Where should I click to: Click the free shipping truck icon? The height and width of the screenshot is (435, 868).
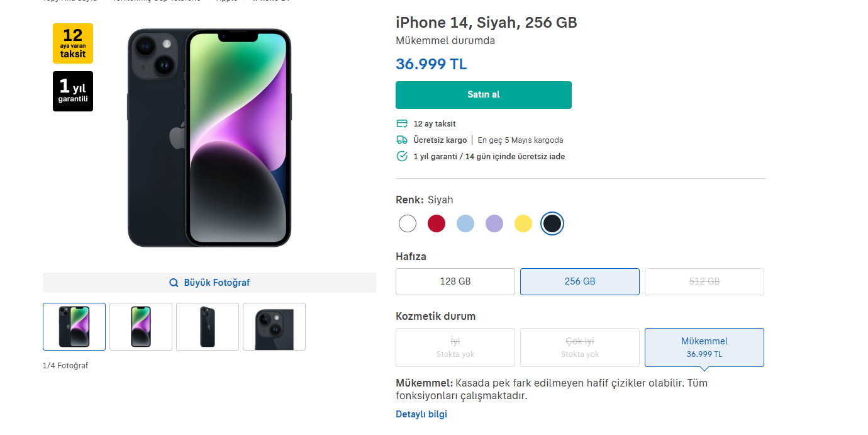(402, 140)
